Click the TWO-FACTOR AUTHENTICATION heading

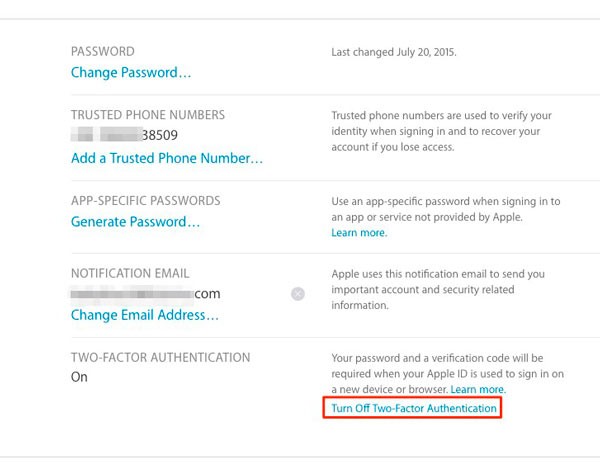[x=160, y=357]
